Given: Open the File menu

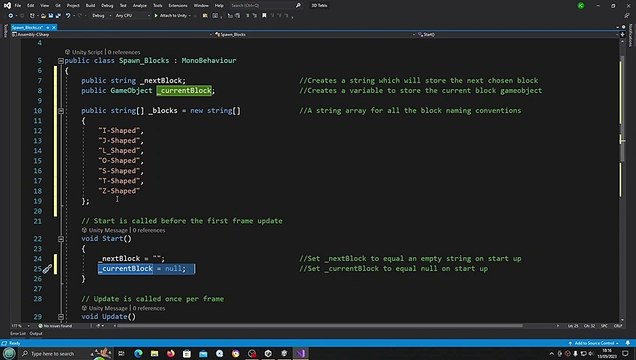Looking at the screenshot, I should point(17,6).
